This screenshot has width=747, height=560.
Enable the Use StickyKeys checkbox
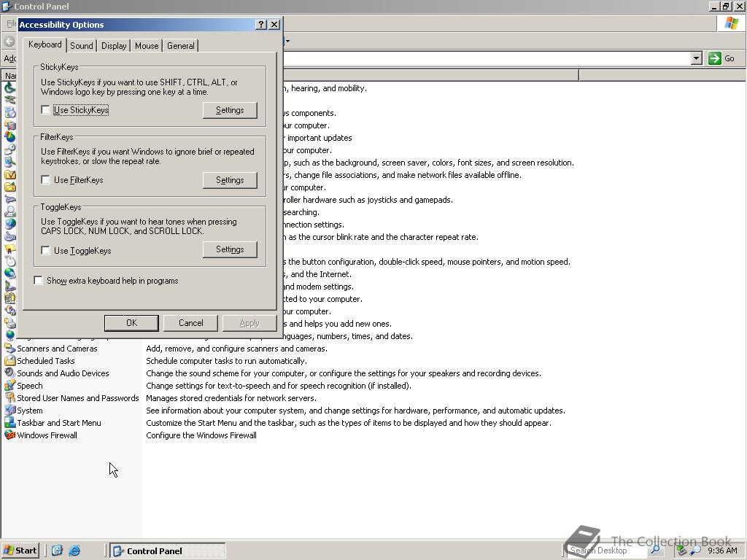click(45, 110)
